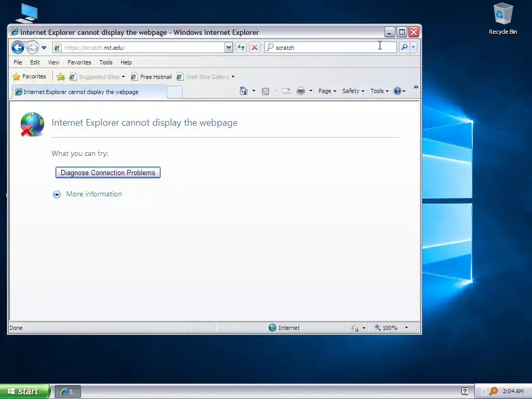Select the computer desktop icon
Screen dimensions: 532x399
click(27, 13)
